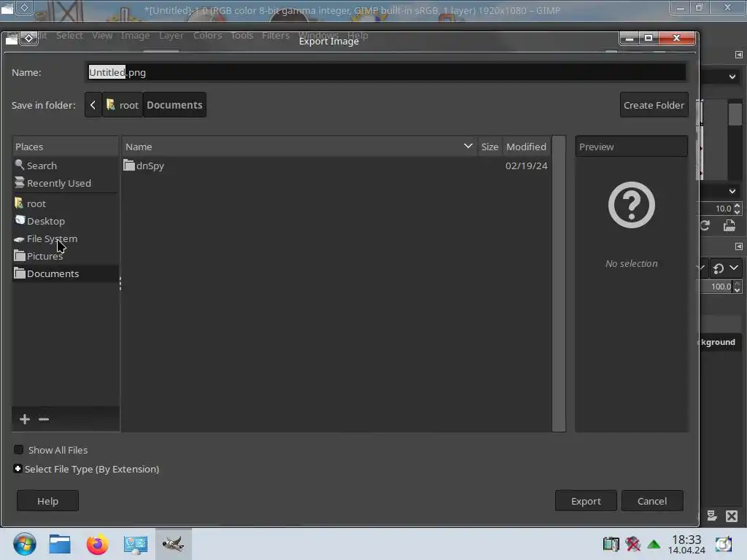Viewport: 747px width, 560px height.
Task: Click the Name field with Untitled.png
Action: click(x=386, y=72)
